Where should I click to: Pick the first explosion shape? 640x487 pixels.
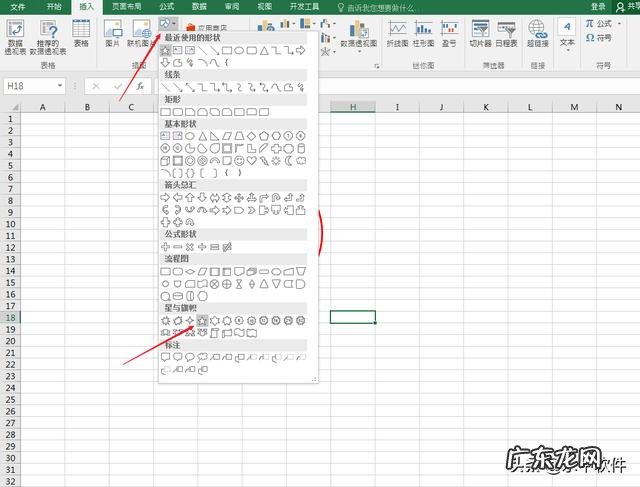pyautogui.click(x=165, y=321)
